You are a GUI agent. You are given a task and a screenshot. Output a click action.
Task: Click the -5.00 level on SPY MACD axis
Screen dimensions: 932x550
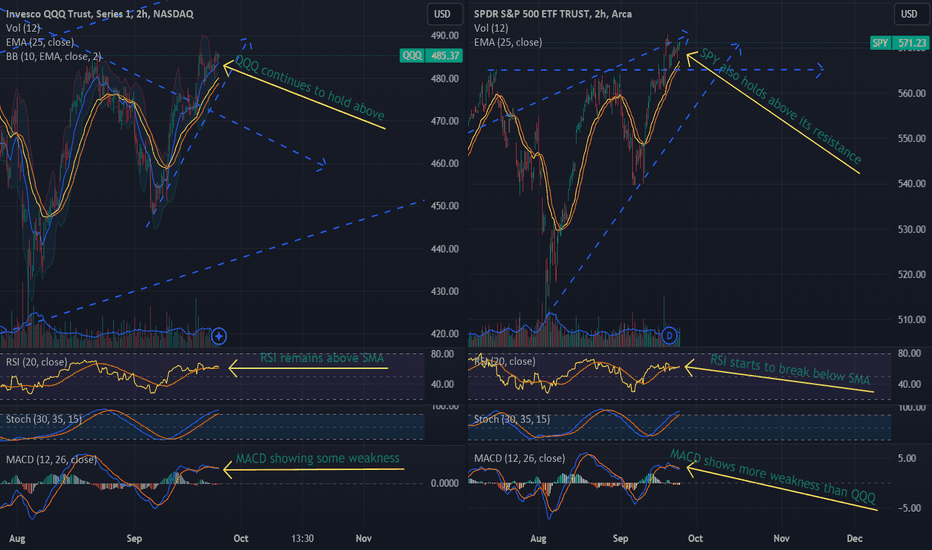click(910, 508)
